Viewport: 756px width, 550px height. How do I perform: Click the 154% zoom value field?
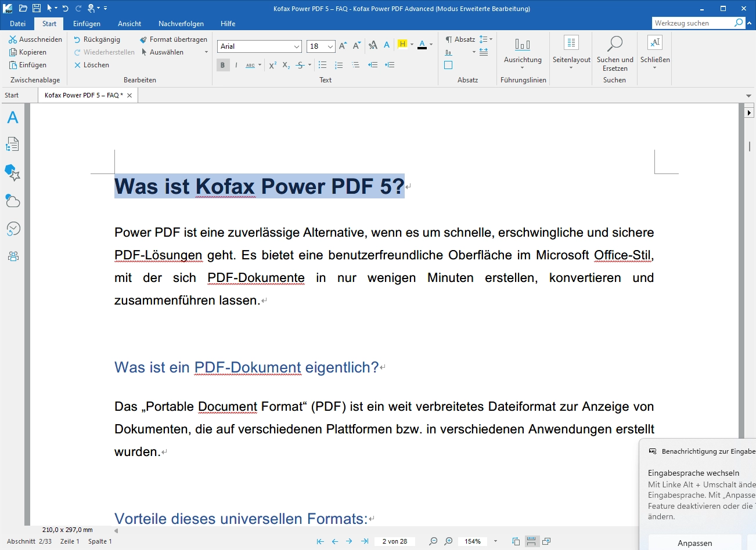pos(473,541)
